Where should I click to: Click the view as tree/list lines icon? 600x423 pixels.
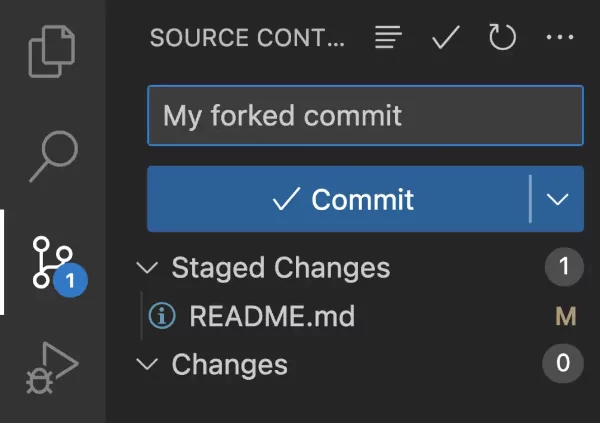[x=388, y=39]
